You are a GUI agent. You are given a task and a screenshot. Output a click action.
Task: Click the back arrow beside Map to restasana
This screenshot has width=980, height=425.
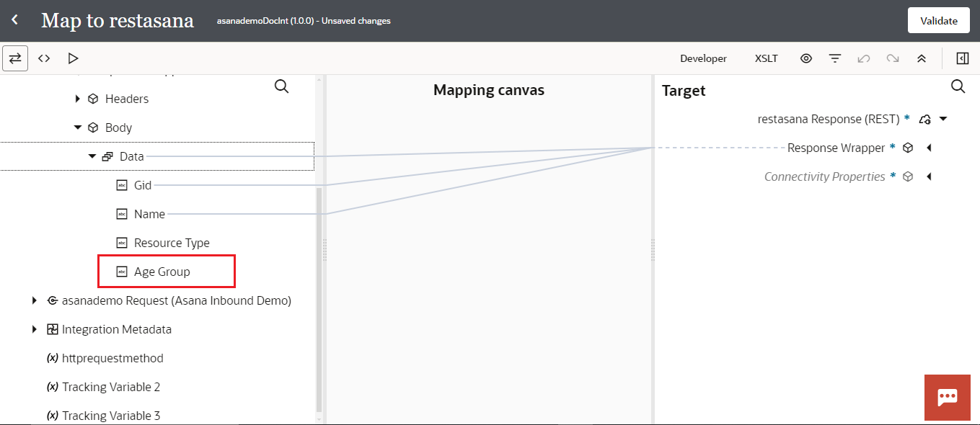pos(14,20)
